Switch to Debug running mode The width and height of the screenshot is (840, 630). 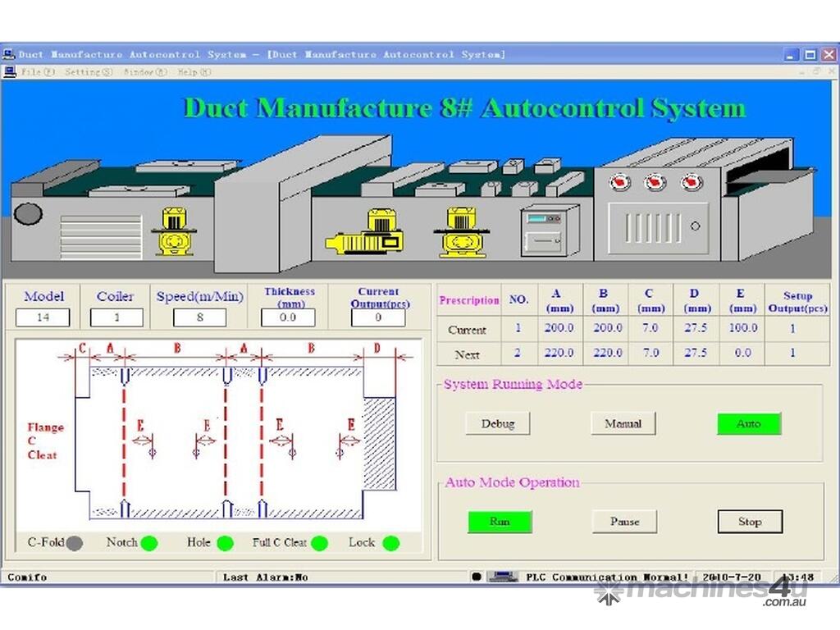coord(498,423)
